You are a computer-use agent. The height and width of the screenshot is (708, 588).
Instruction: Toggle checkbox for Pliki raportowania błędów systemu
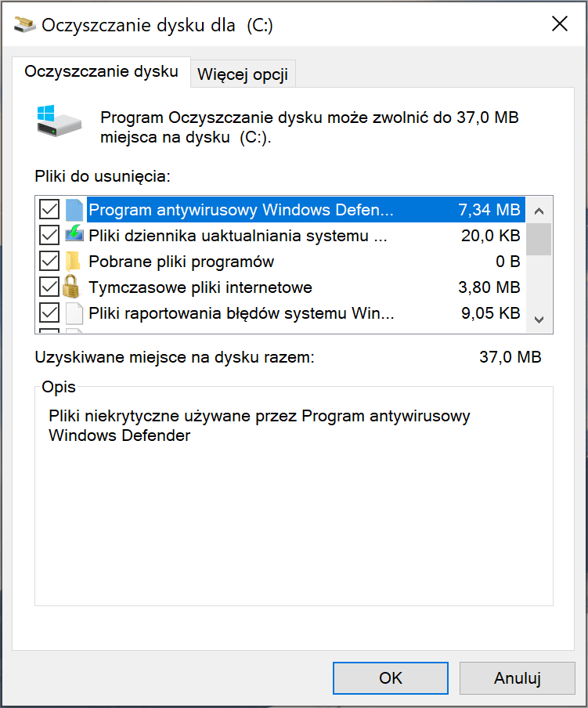(x=49, y=312)
